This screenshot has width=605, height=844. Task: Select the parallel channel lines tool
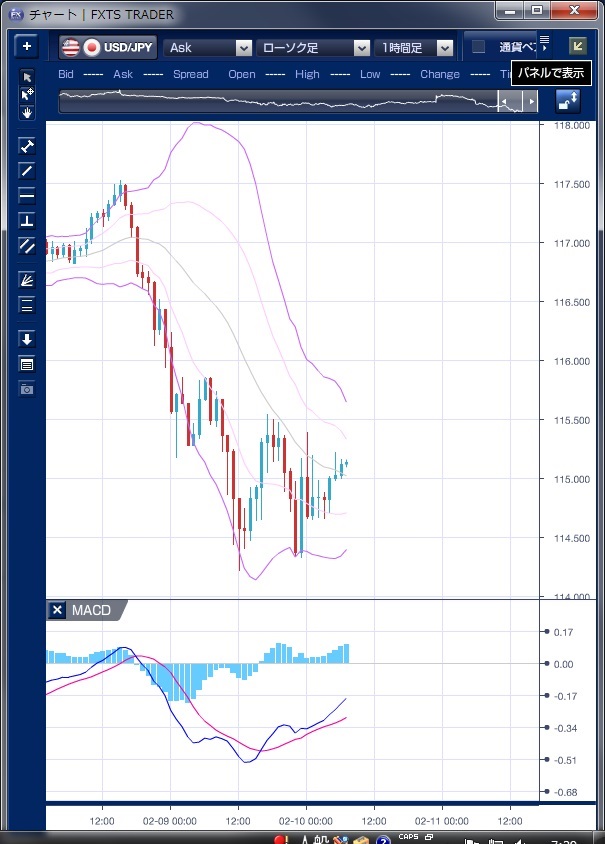point(27,245)
